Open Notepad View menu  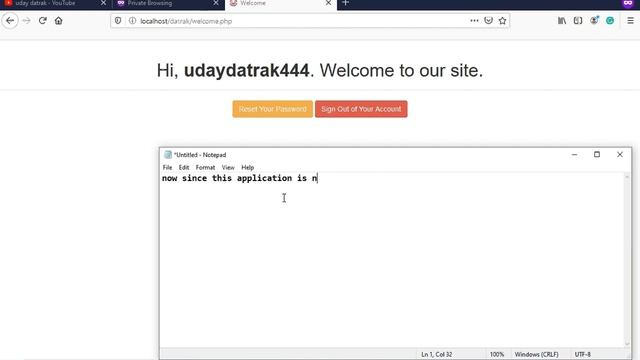point(228,167)
